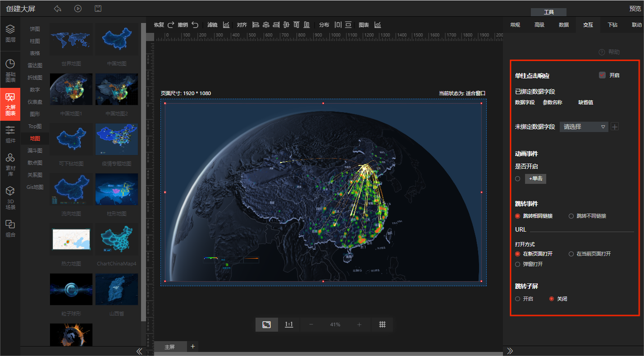
Task: Click the save disk icon
Action: [x=98, y=9]
